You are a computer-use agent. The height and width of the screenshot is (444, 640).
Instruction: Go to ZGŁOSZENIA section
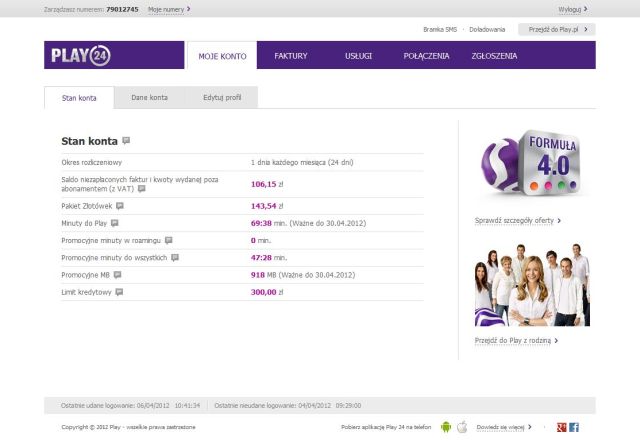coord(494,56)
